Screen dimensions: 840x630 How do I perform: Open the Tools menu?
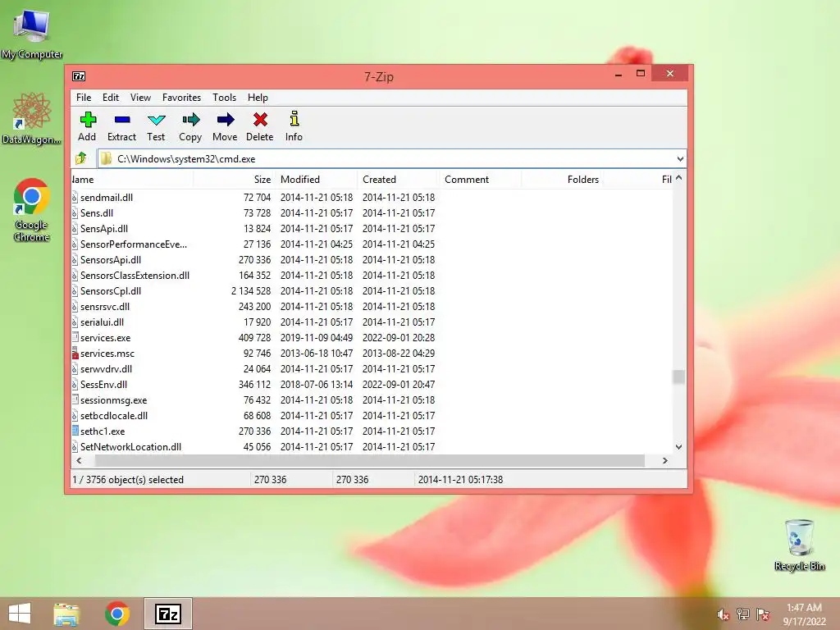pyautogui.click(x=224, y=98)
